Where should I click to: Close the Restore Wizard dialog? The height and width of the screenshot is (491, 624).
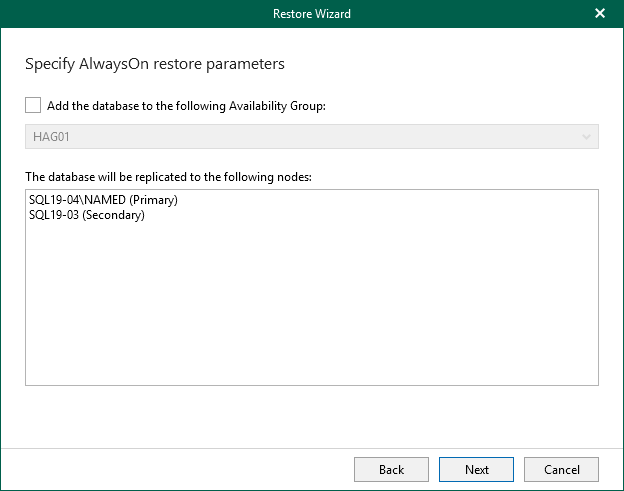tap(600, 14)
